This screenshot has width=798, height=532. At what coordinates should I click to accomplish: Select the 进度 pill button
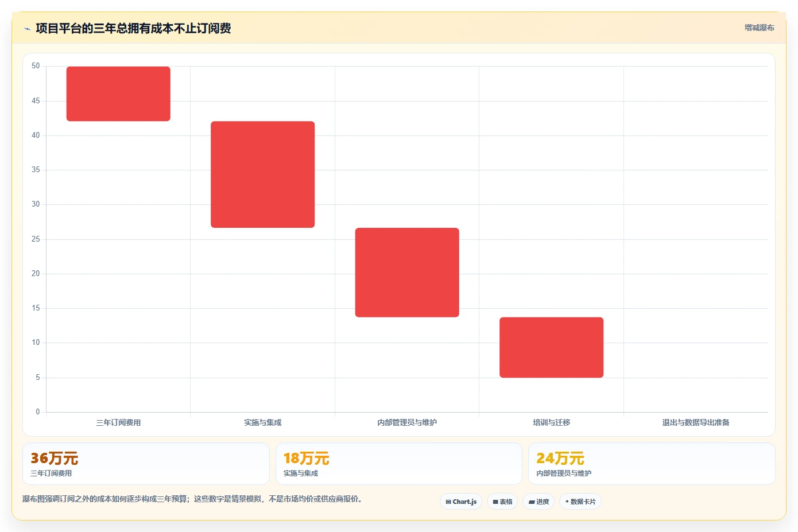539,502
